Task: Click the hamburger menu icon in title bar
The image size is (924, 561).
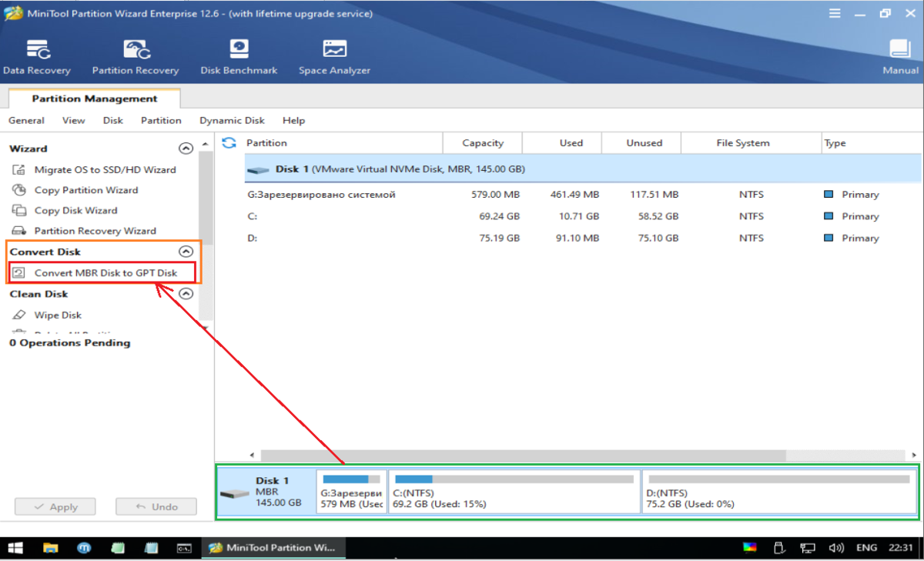Action: click(x=835, y=14)
